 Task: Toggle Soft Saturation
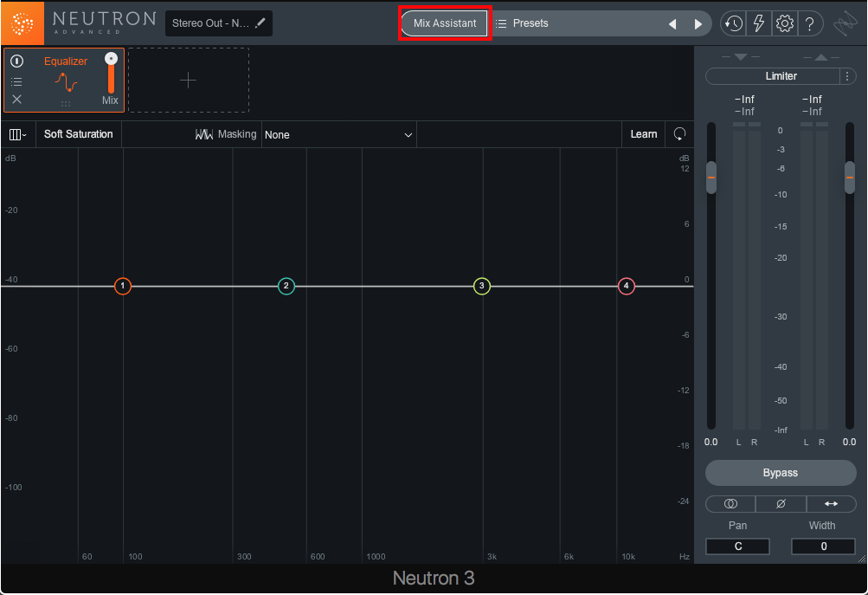pos(79,134)
